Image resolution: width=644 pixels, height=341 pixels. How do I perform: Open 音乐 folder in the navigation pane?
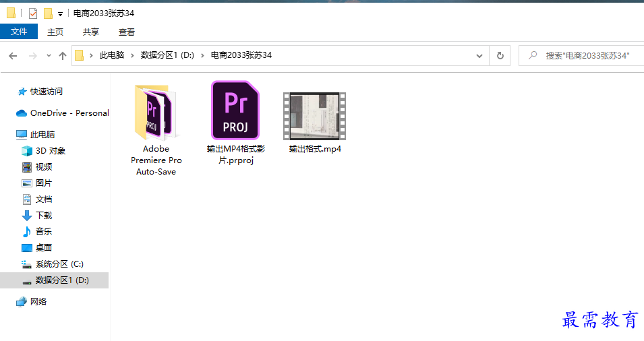(x=44, y=231)
